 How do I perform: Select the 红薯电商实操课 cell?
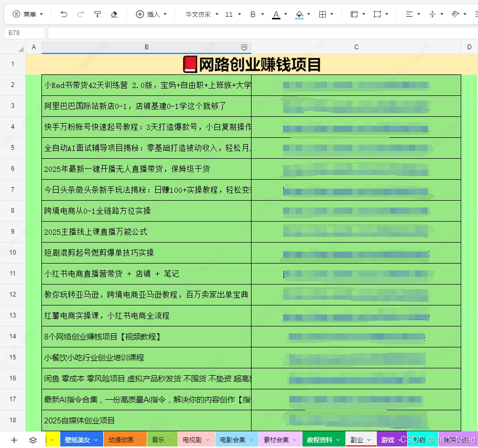(x=147, y=316)
